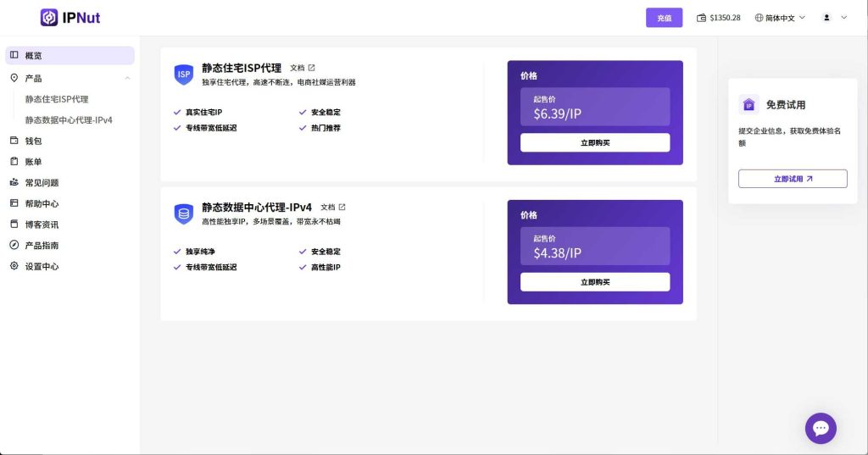The image size is (868, 455).
Task: Expand the user account dropdown arrow
Action: point(843,18)
